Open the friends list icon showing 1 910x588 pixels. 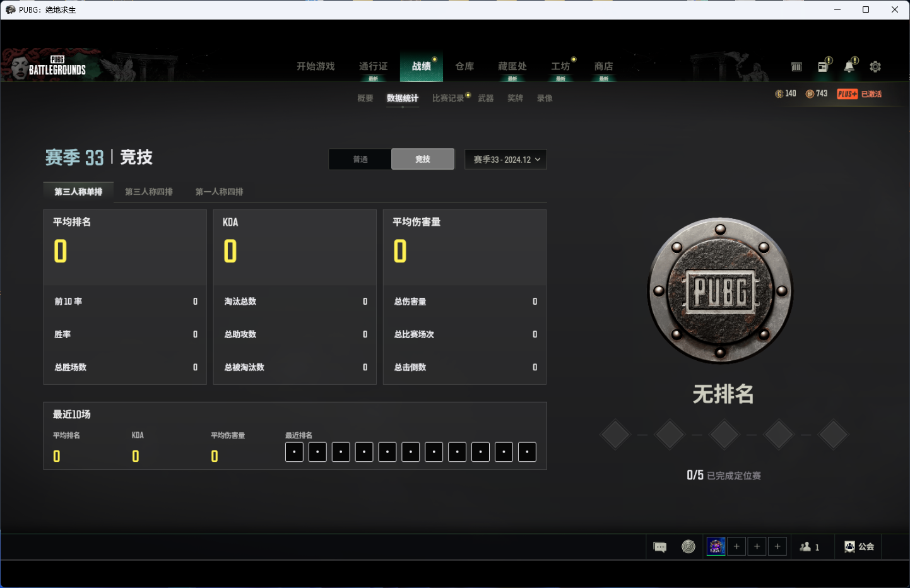[x=810, y=547]
